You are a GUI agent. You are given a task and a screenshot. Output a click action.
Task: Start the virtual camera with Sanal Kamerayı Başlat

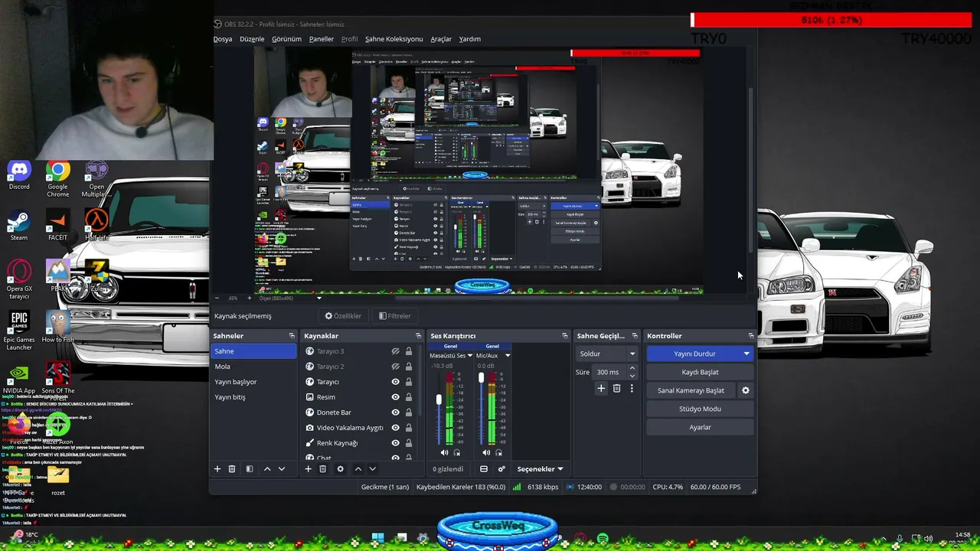[x=691, y=390]
